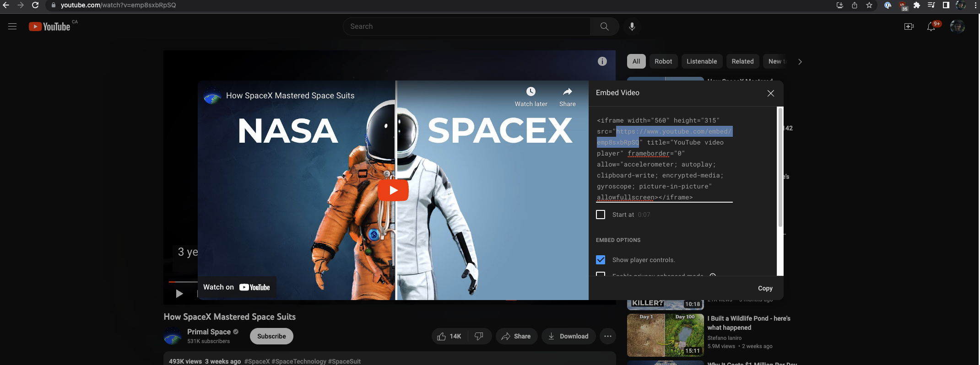This screenshot has width=980, height=365.
Task: Go forward with the browser forward arrow
Action: coord(21,5)
